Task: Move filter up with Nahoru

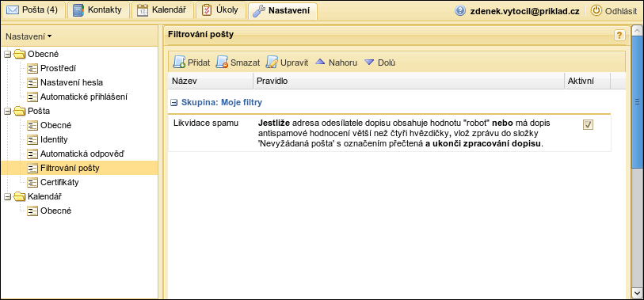Action: point(336,63)
